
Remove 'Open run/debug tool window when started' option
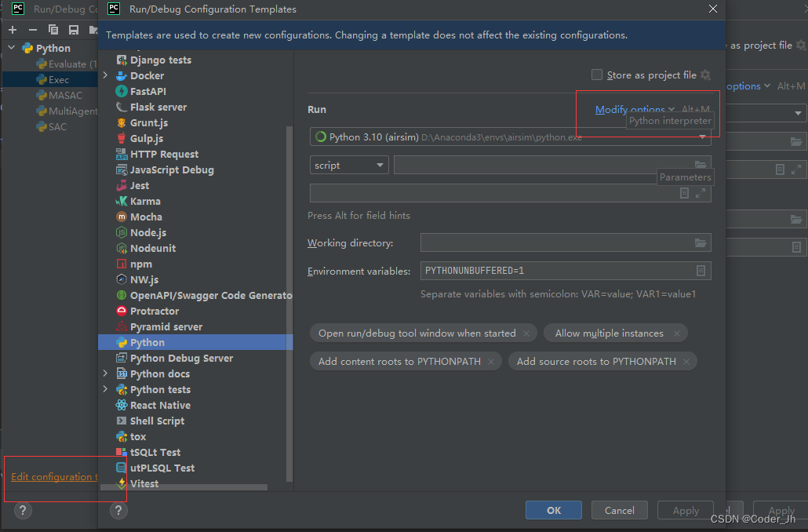[526, 333]
